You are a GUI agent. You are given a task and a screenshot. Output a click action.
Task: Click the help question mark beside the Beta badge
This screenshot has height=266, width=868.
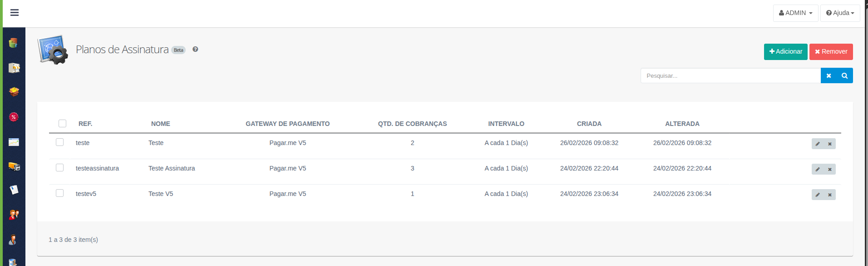(x=195, y=50)
